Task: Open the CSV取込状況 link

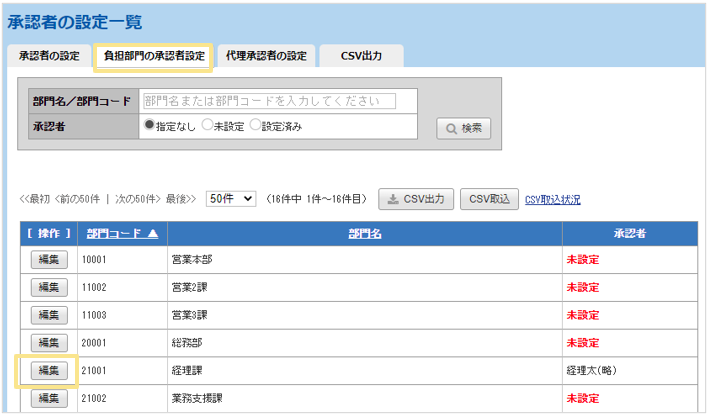Action: point(552,200)
